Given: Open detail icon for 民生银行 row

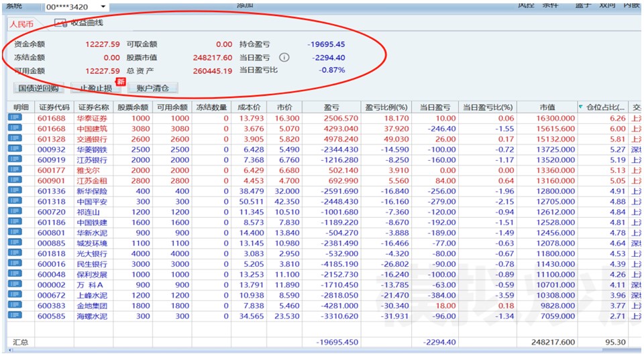Looking at the screenshot, I should (x=15, y=263).
